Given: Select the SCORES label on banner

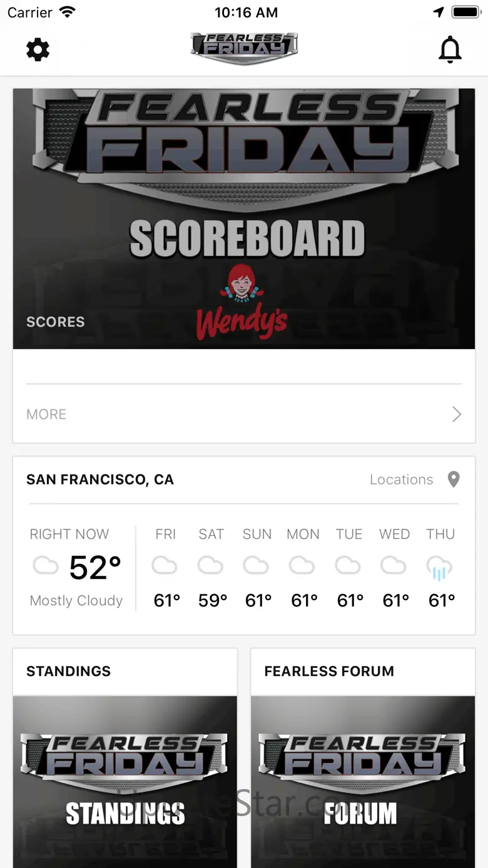Looking at the screenshot, I should click(x=56, y=322).
